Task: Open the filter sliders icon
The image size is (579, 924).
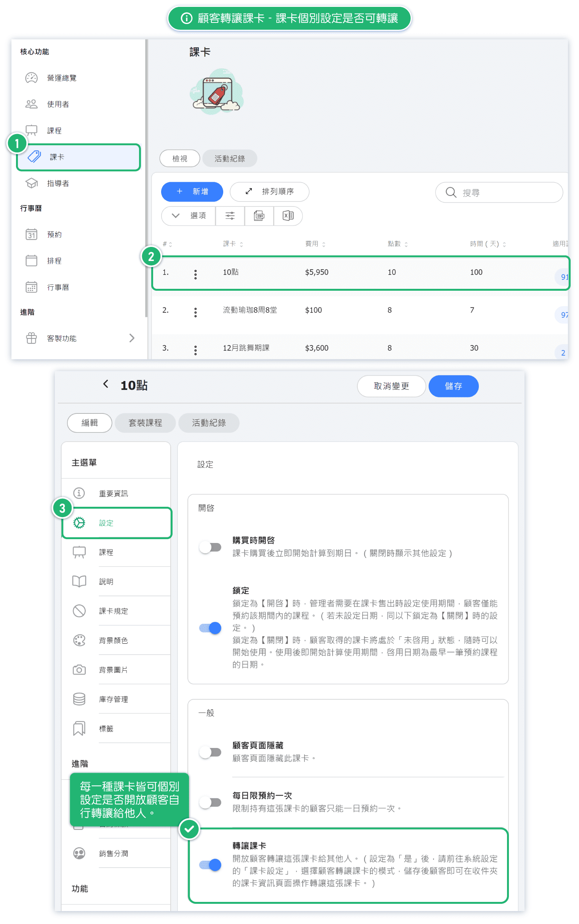Action: (230, 216)
